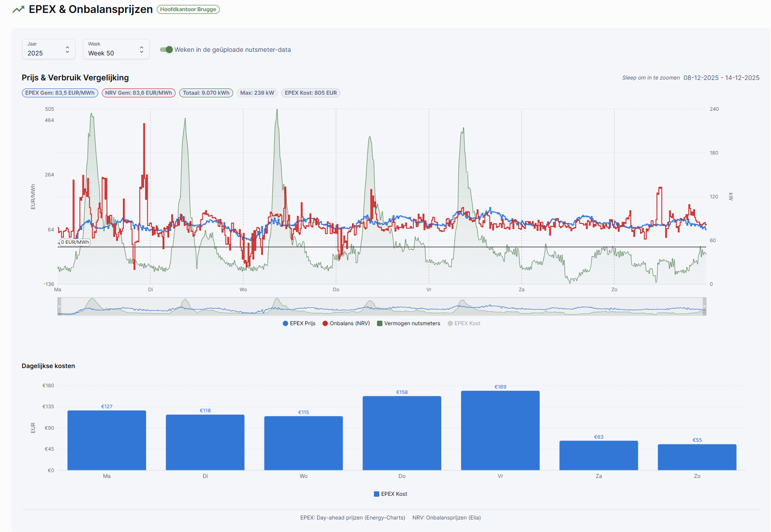
Task: Click the EPEX Gem: 83,5 EUR/MWh chip
Action: [x=60, y=93]
